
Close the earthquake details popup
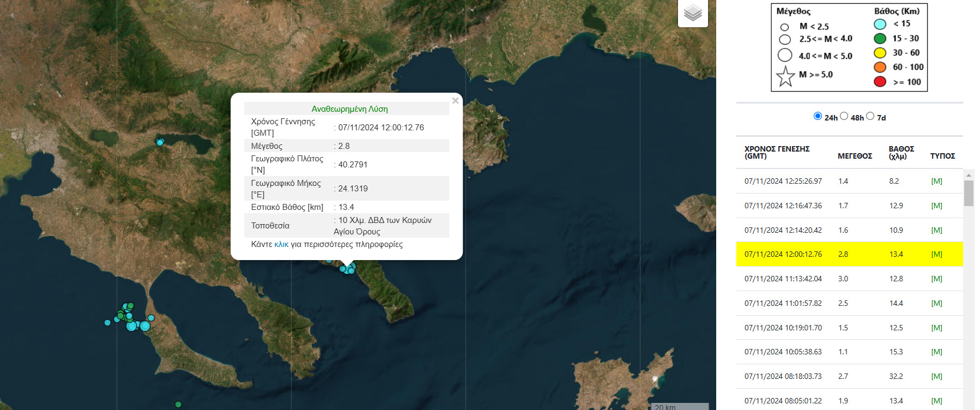pos(455,101)
